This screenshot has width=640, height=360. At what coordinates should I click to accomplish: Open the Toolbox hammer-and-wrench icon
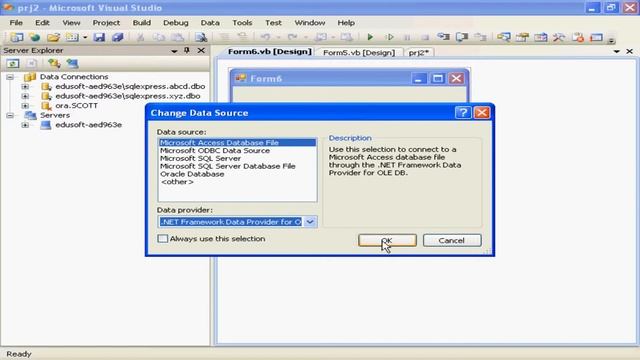point(559,38)
